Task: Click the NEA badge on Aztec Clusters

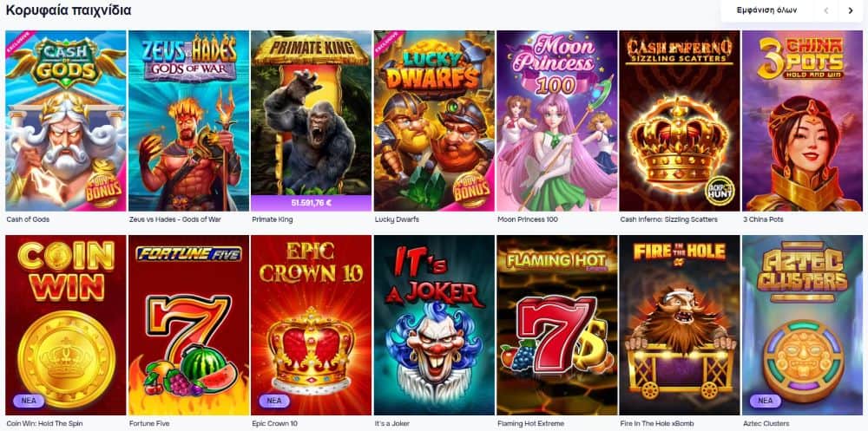Action: click(765, 400)
